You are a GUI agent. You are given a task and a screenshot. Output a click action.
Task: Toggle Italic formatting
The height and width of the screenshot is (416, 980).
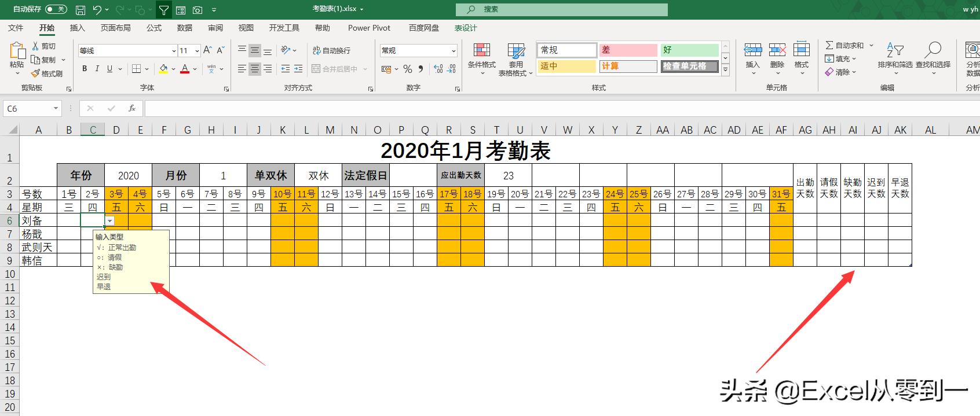(97, 69)
